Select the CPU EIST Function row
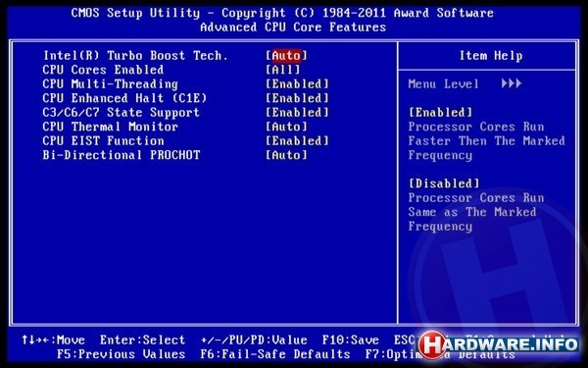Viewport: 588px width, 368px height. [103, 140]
